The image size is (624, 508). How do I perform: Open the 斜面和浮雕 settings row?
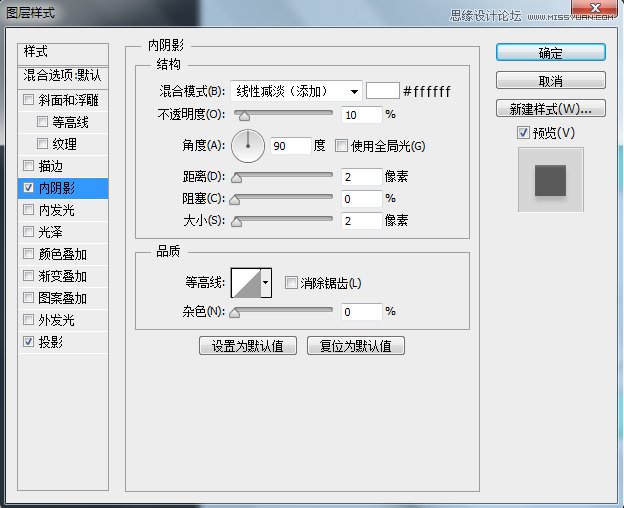point(63,100)
